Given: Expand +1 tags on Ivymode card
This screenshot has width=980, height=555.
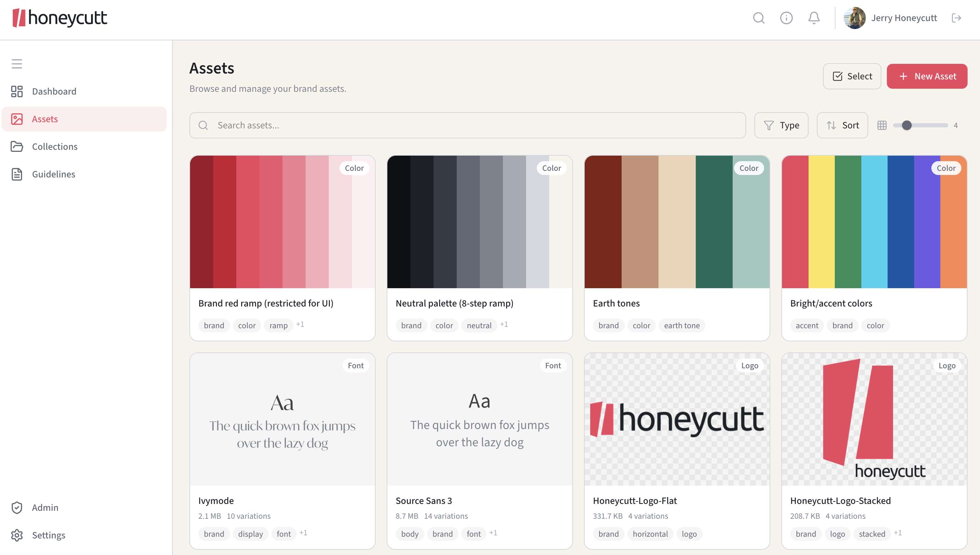Looking at the screenshot, I should click(x=303, y=533).
